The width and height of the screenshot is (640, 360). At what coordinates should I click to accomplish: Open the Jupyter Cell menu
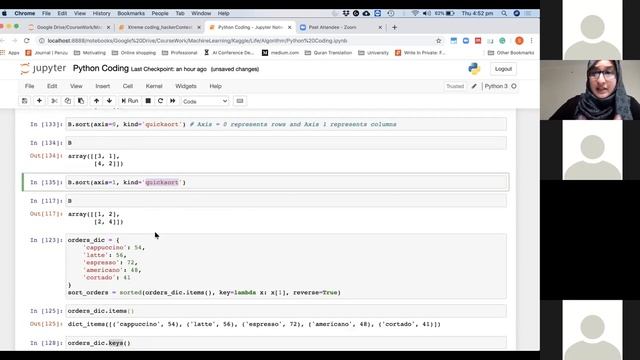(x=128, y=86)
